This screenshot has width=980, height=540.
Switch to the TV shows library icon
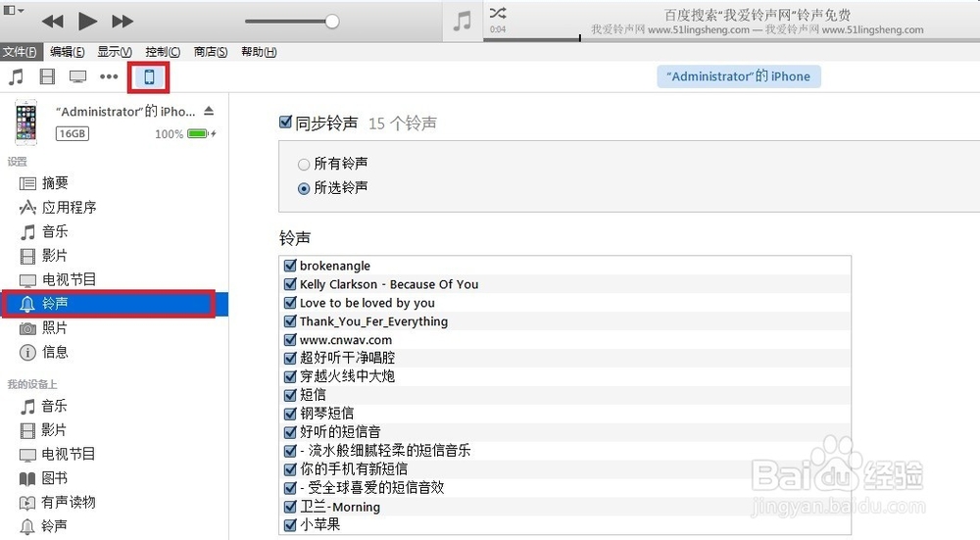coord(77,76)
